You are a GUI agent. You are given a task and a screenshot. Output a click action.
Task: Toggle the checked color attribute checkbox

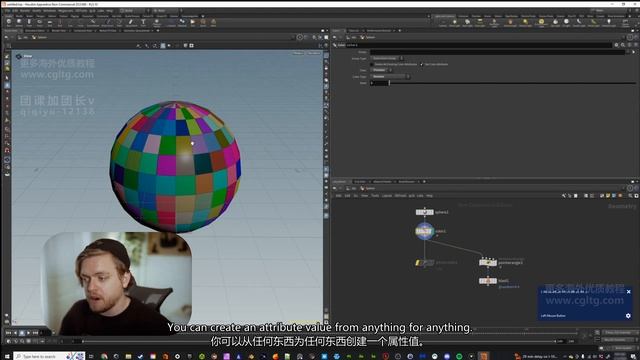click(422, 64)
